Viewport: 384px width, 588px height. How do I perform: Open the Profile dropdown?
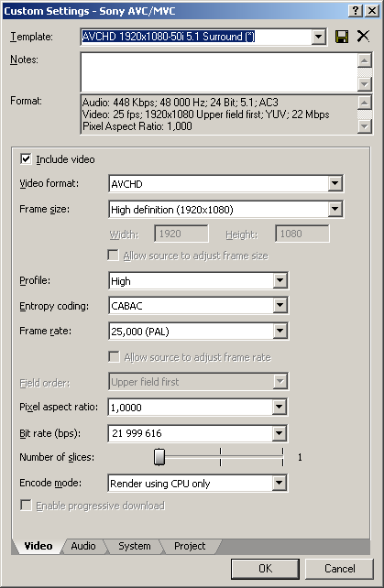coord(280,280)
